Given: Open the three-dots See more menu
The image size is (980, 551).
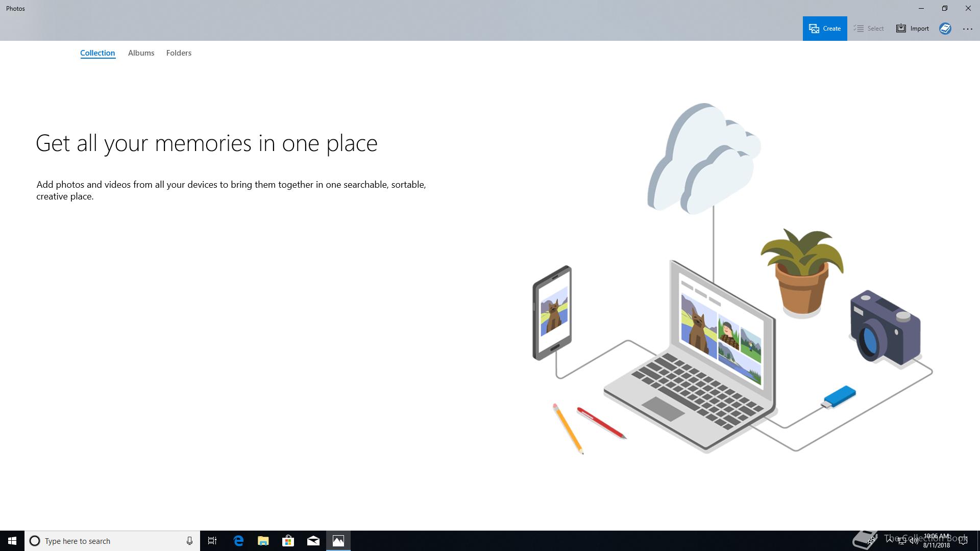Looking at the screenshot, I should tap(967, 29).
